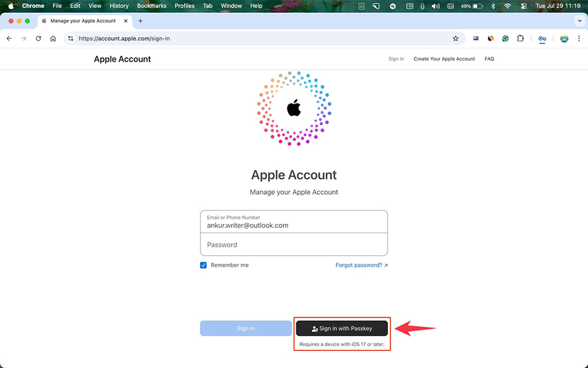Open the Bluetooth menu bar icon

point(493,6)
